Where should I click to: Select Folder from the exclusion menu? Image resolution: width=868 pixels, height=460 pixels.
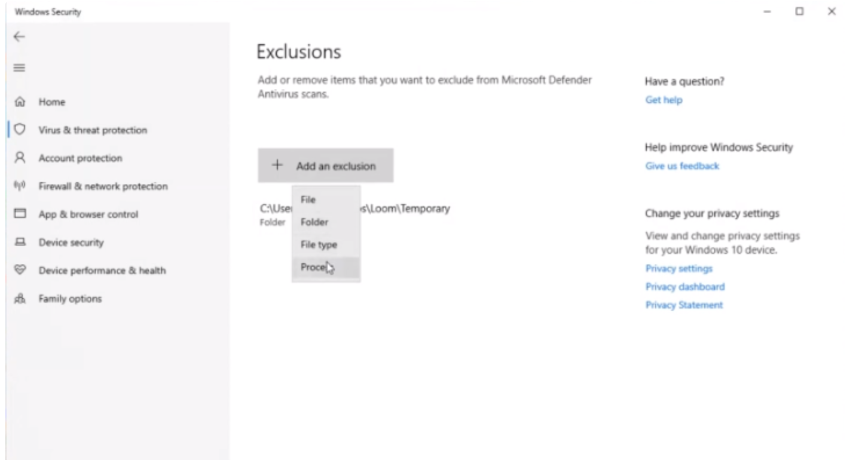click(314, 222)
